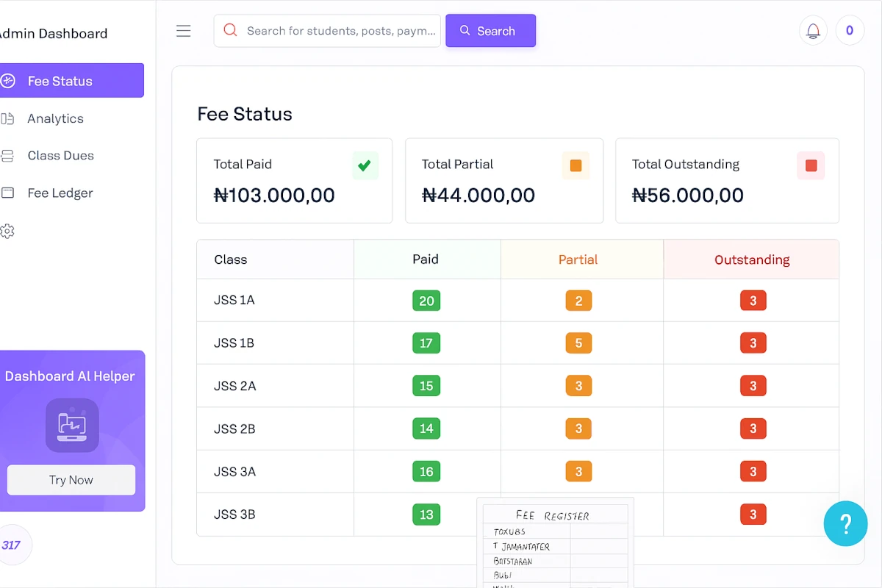
Task: Click the Analytics sidebar icon
Action: click(x=8, y=118)
